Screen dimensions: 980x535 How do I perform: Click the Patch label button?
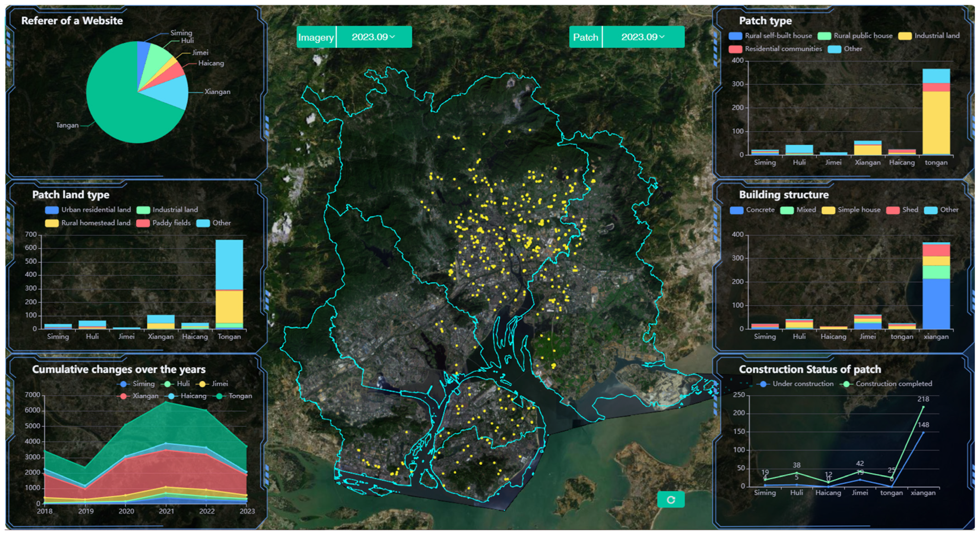586,37
